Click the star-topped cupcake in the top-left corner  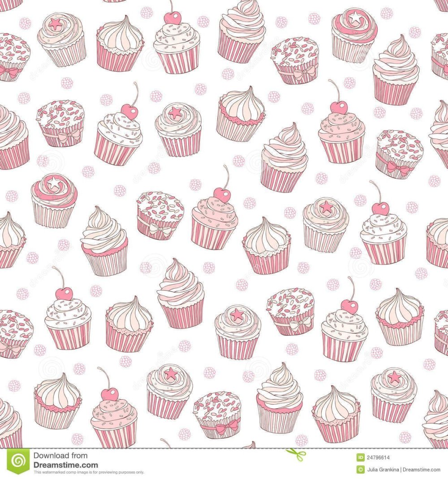point(61,39)
